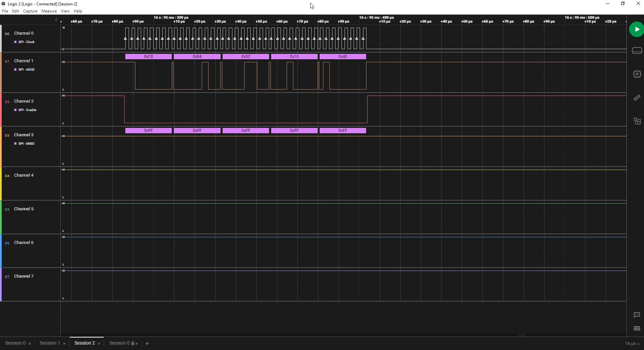Open the Edit menu

point(15,11)
